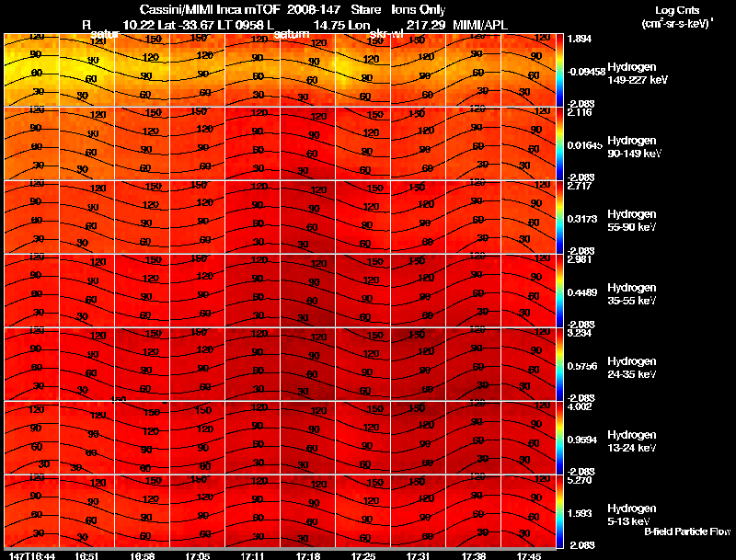This screenshot has height=560, width=736.
Task: Click the 'Ions Only' text in the title
Action: click(x=419, y=9)
